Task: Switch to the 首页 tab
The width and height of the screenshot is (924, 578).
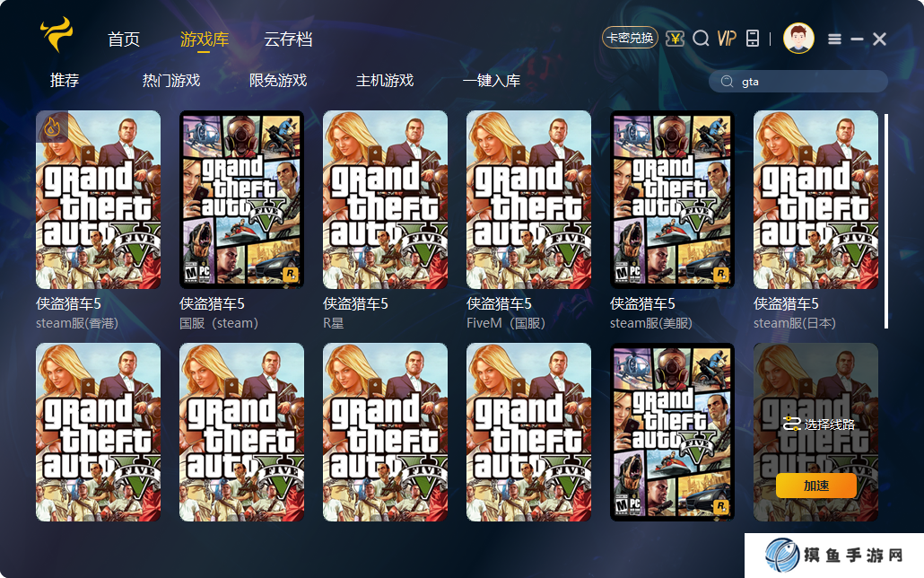Action: (124, 39)
